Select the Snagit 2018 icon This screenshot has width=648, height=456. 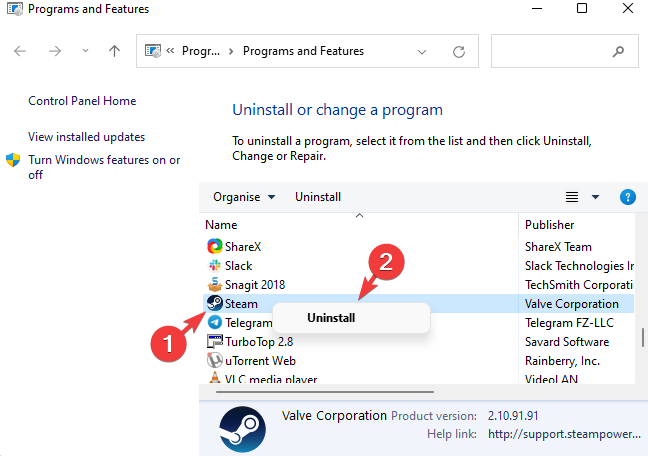point(214,284)
